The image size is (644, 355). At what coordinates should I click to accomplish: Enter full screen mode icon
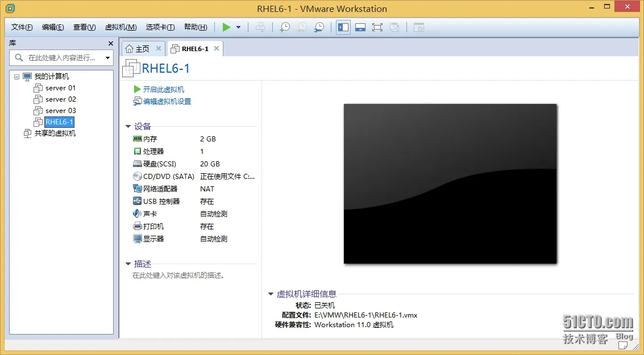point(377,27)
